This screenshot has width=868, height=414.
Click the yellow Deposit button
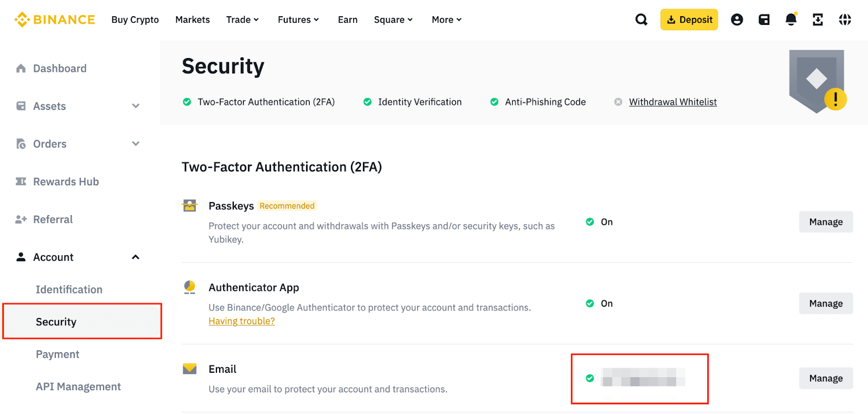(689, 20)
